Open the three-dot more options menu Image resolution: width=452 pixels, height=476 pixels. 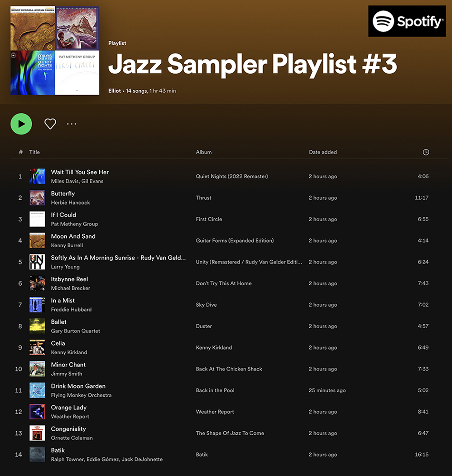point(72,124)
